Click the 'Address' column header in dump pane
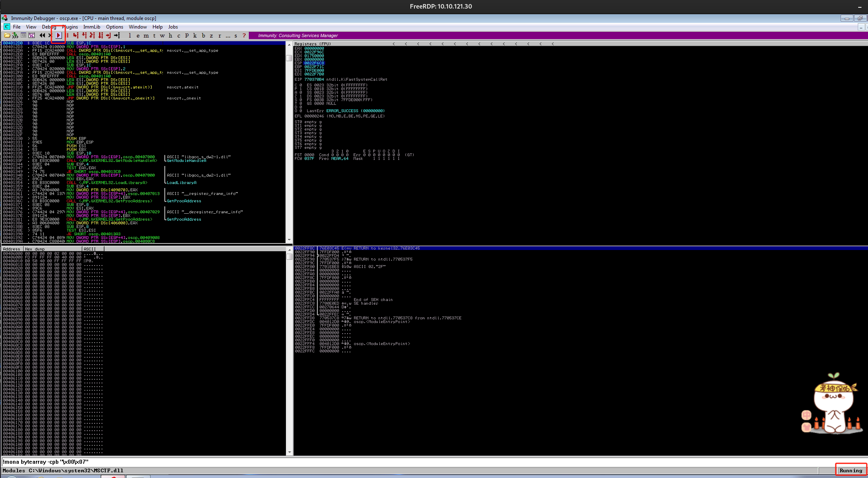This screenshot has height=478, width=868. (x=12, y=249)
